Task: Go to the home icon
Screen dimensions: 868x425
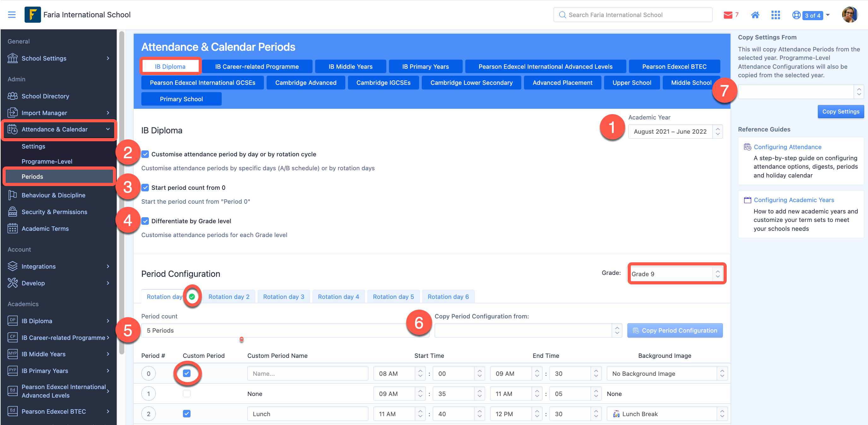Action: (755, 15)
